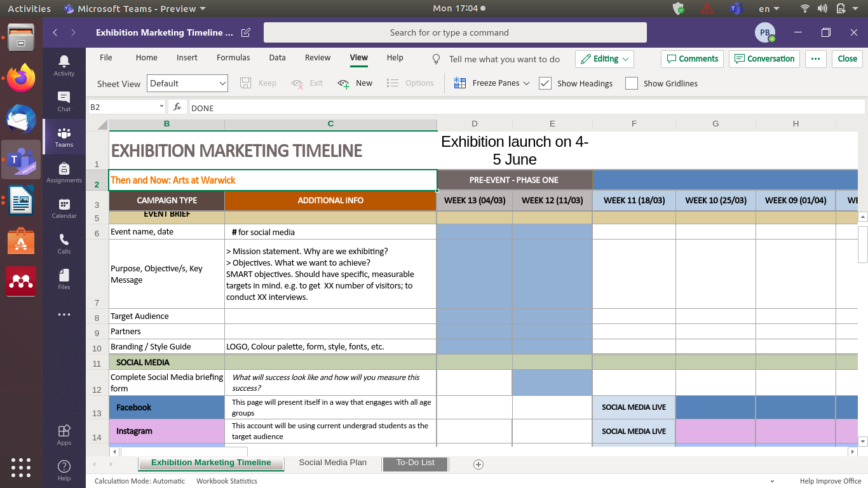The height and width of the screenshot is (488, 868).
Task: Click the Conversation button
Action: coord(764,59)
